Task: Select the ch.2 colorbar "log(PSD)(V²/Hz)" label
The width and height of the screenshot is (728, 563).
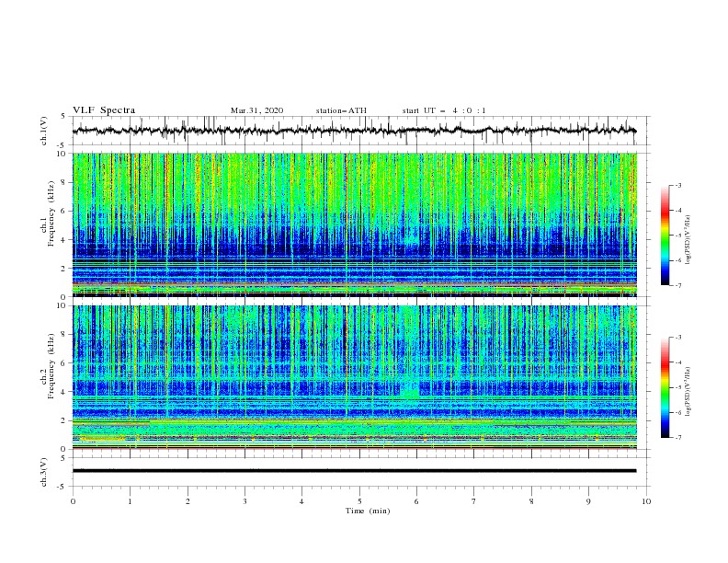Action: [688, 392]
